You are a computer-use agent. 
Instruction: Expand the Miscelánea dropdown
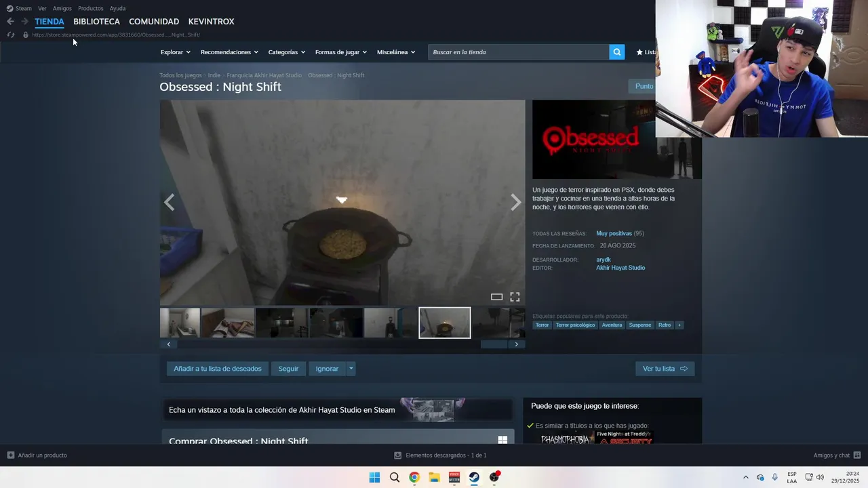[x=396, y=52]
